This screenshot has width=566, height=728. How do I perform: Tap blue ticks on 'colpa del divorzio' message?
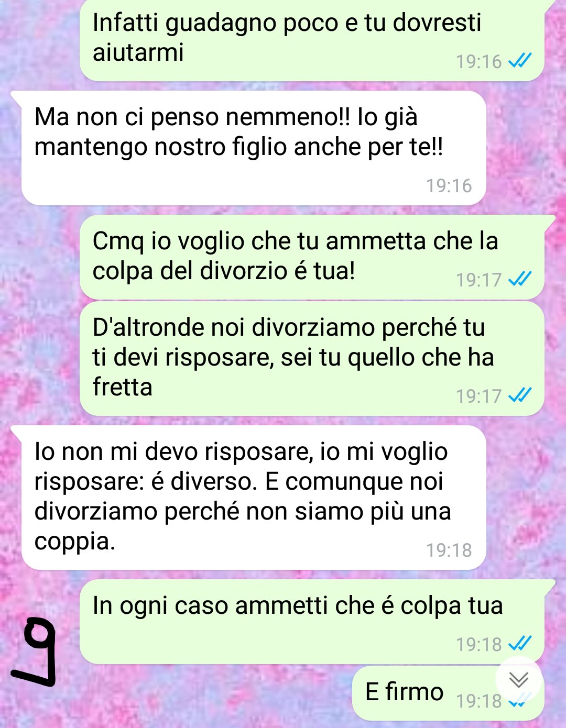(x=520, y=279)
